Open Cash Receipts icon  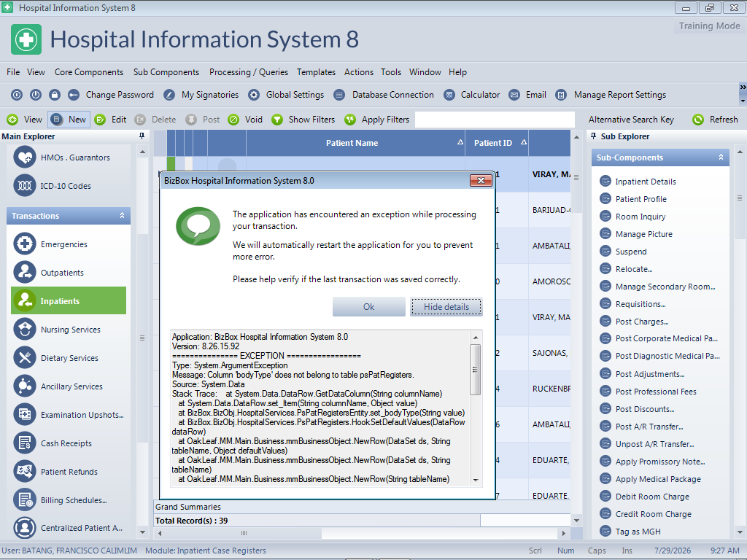[25, 443]
